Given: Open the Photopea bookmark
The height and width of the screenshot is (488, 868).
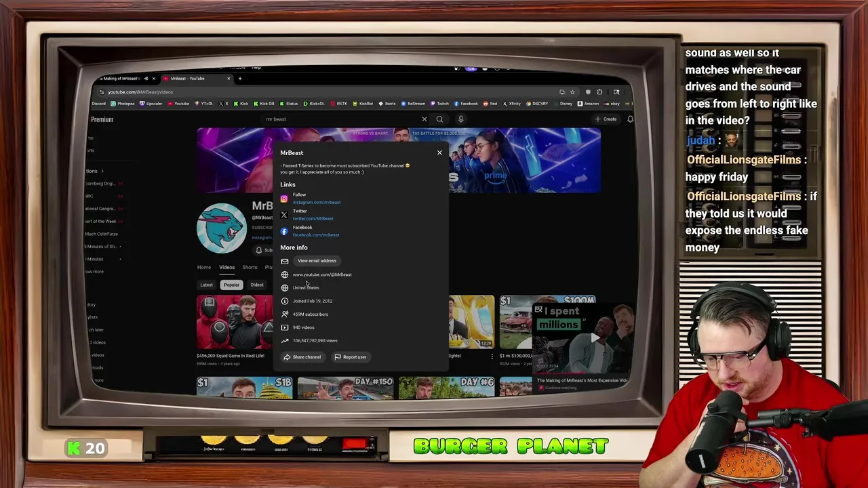Looking at the screenshot, I should (x=122, y=104).
